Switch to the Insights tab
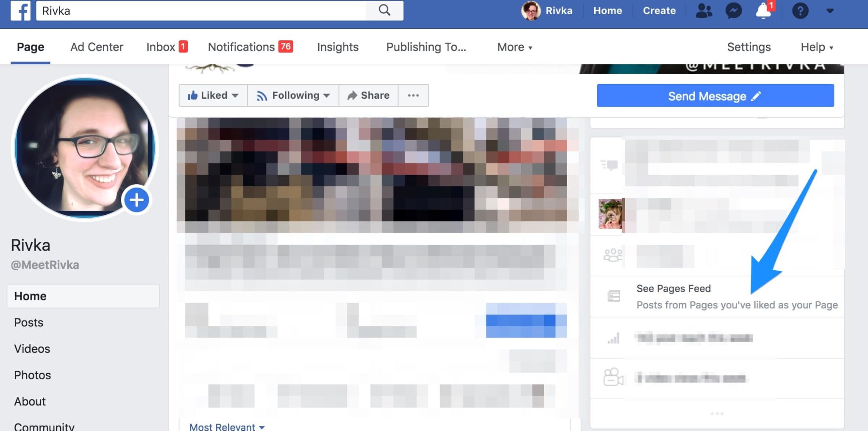This screenshot has width=868, height=431. (x=338, y=47)
